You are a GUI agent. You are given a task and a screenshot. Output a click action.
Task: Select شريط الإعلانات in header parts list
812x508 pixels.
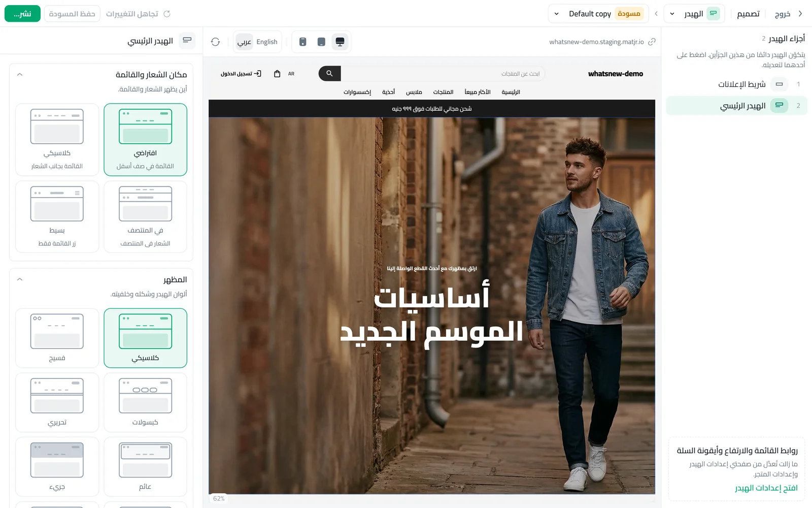tap(737, 84)
